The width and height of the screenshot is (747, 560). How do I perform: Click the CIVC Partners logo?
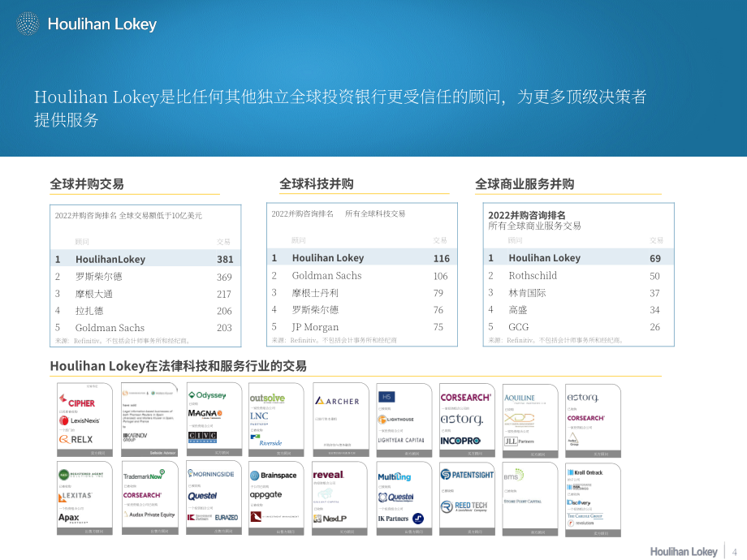click(202, 437)
